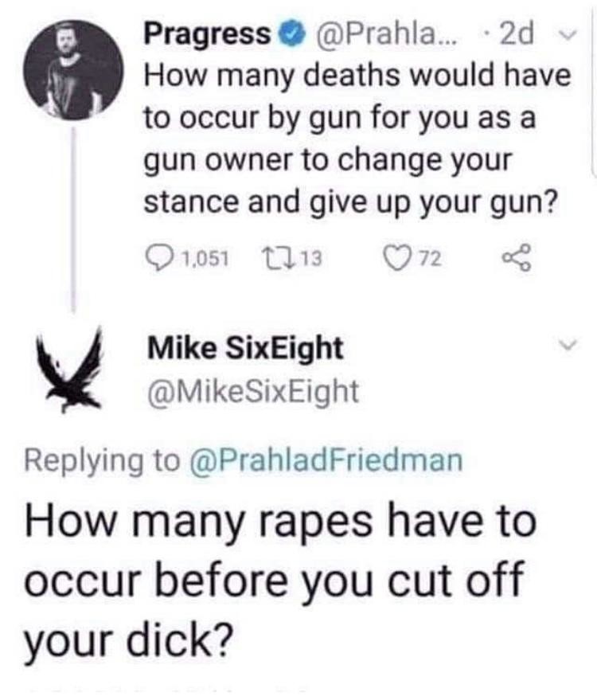Open the Pragress display name

coord(208,34)
